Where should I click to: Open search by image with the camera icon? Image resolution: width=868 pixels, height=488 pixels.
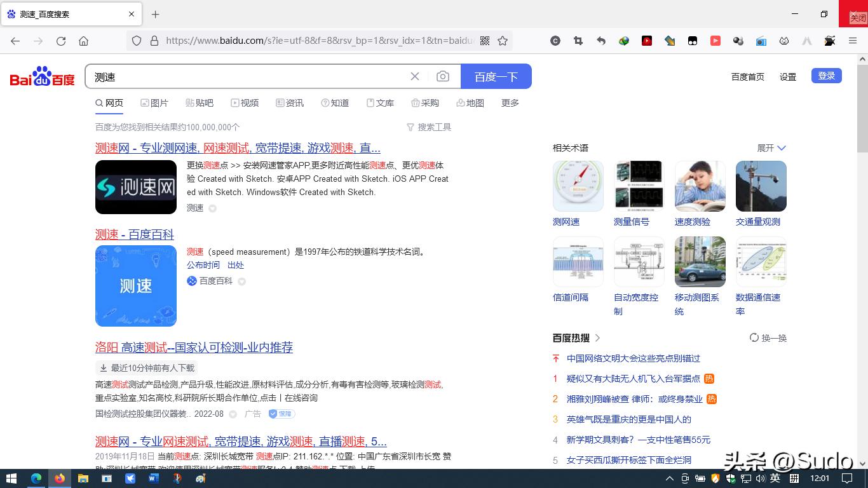click(443, 76)
